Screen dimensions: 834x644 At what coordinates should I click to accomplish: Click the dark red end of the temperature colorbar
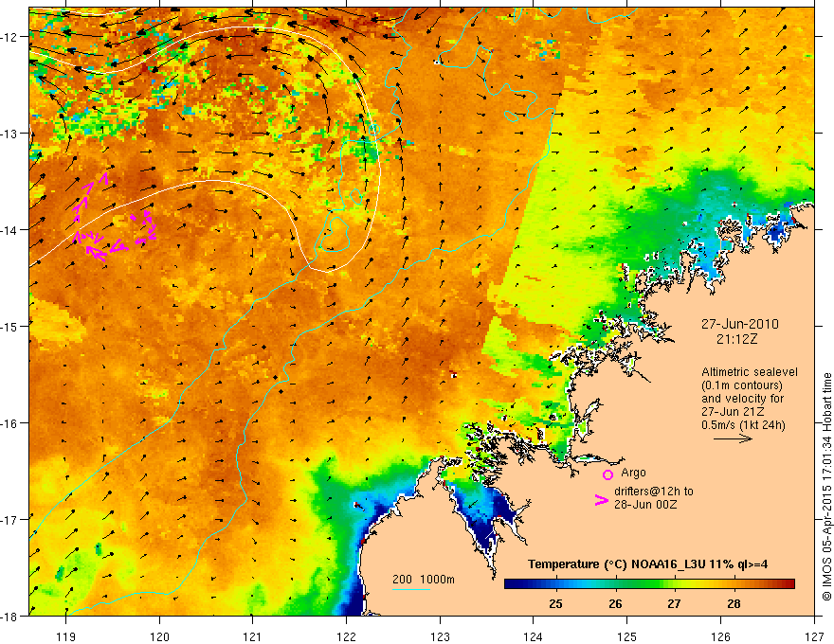point(788,584)
